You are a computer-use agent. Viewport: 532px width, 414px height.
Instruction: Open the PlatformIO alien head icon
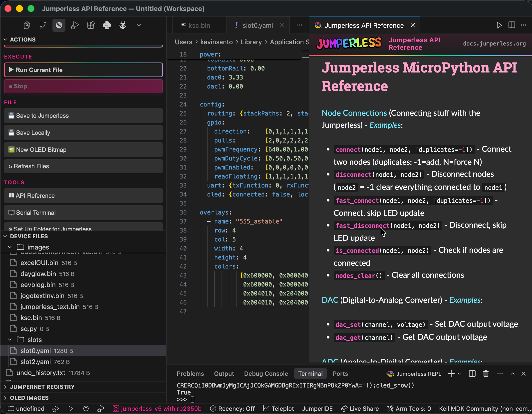tap(123, 25)
